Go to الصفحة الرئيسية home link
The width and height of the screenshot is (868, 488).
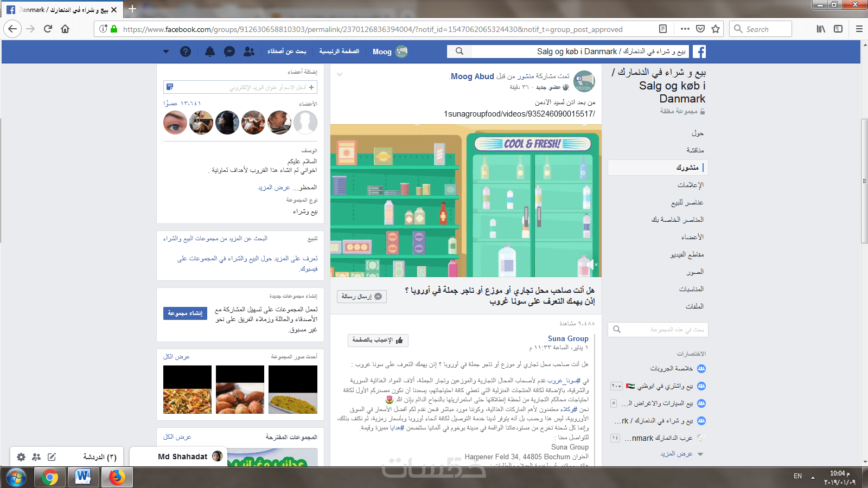tap(339, 52)
